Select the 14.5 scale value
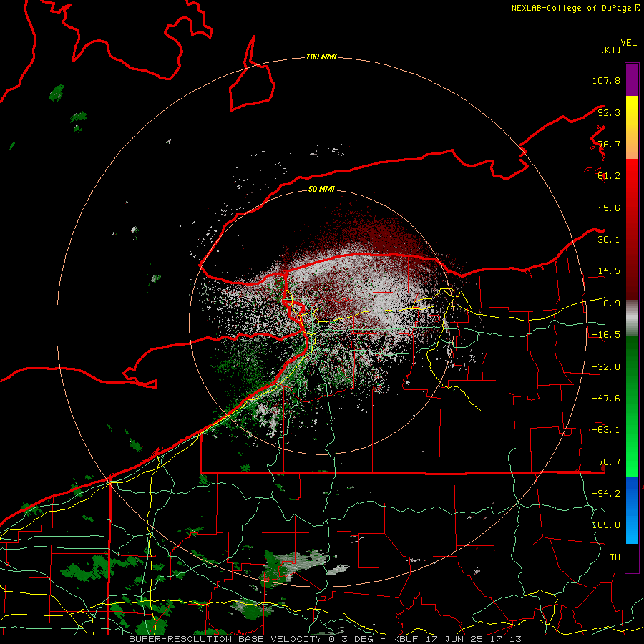 click(x=609, y=271)
